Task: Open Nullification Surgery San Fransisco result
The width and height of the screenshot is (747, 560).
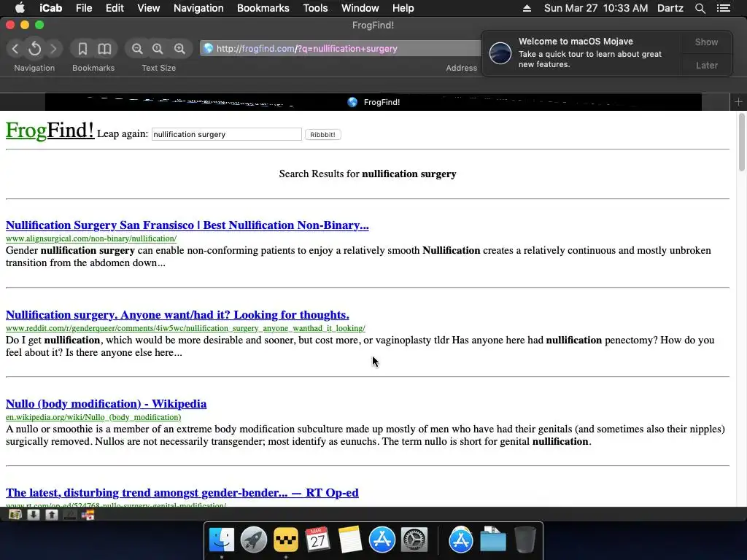Action: click(x=187, y=225)
